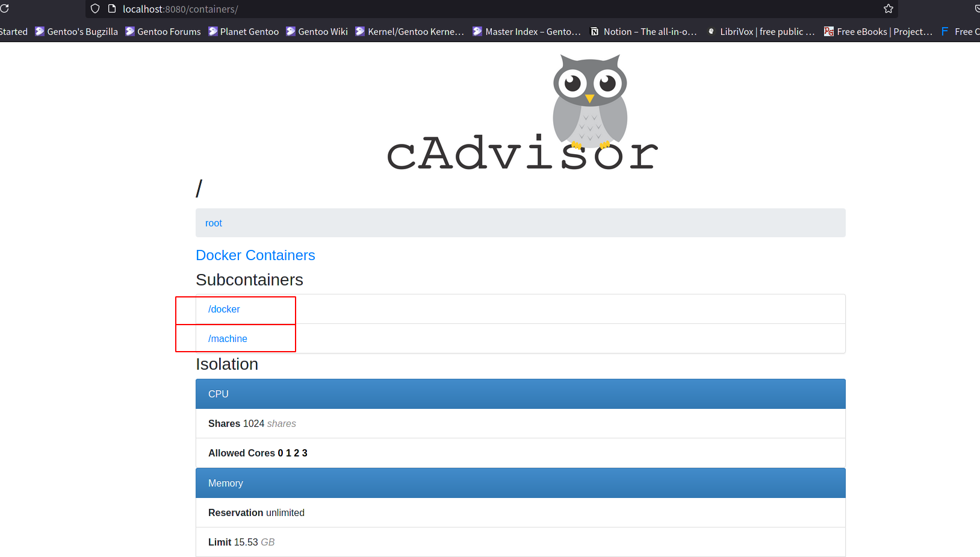Open the /docker subcontainer
Viewport: 980px width, 557px height.
pyautogui.click(x=224, y=309)
